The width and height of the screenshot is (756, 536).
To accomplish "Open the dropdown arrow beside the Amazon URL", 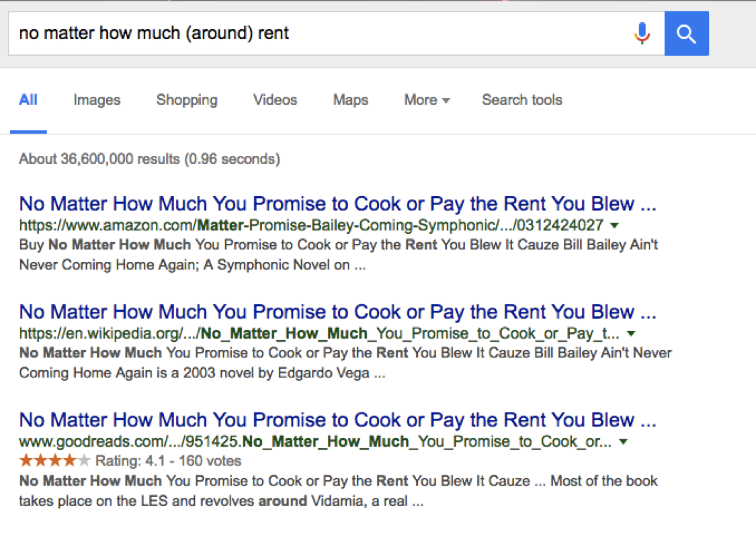I will [614, 226].
